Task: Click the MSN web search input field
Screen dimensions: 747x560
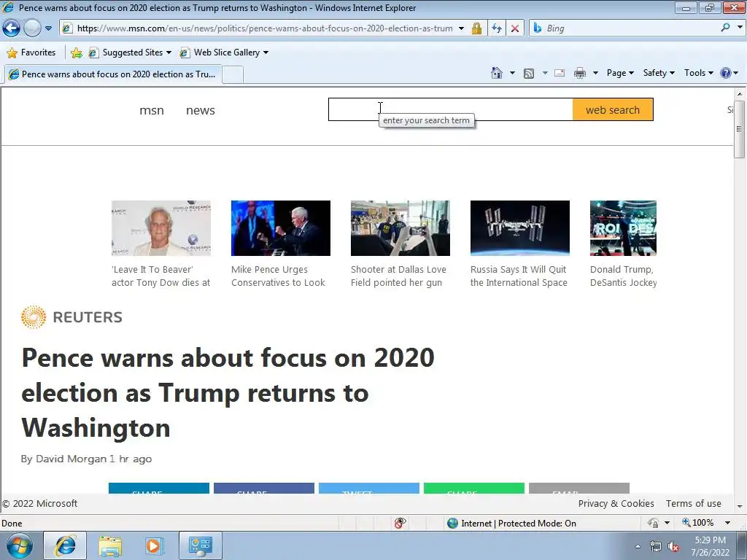Action: [x=451, y=109]
